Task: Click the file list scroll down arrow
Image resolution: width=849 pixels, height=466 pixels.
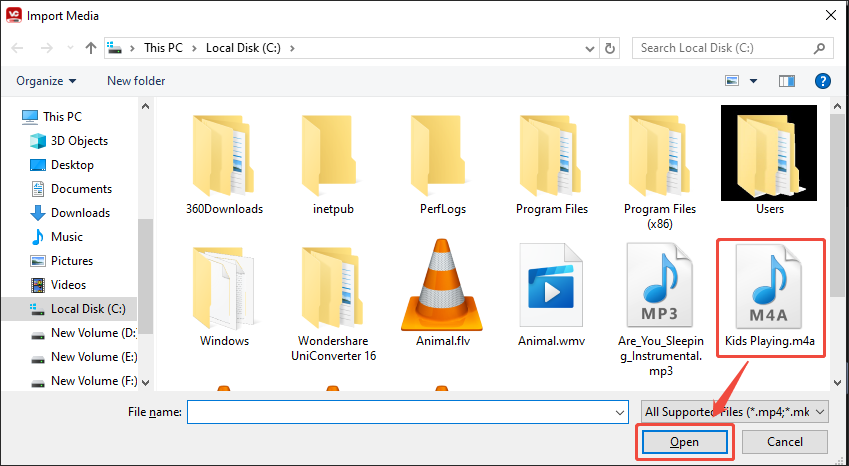Action: click(838, 383)
